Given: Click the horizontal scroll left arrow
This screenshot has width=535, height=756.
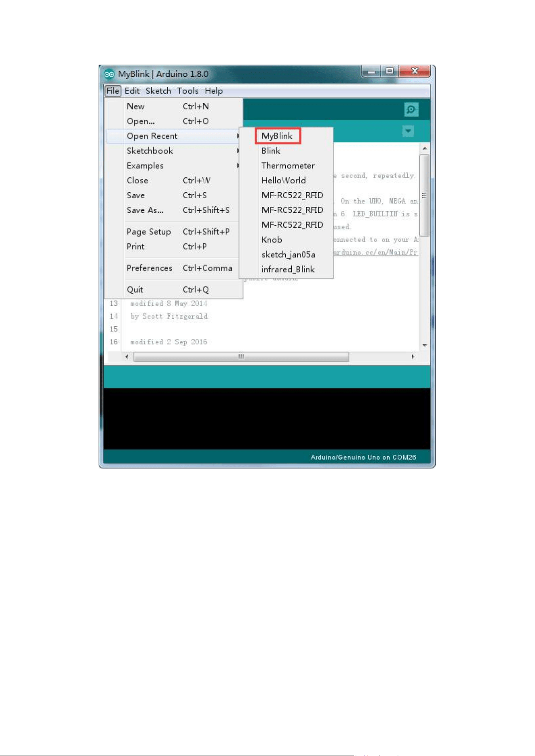Looking at the screenshot, I should pos(127,357).
